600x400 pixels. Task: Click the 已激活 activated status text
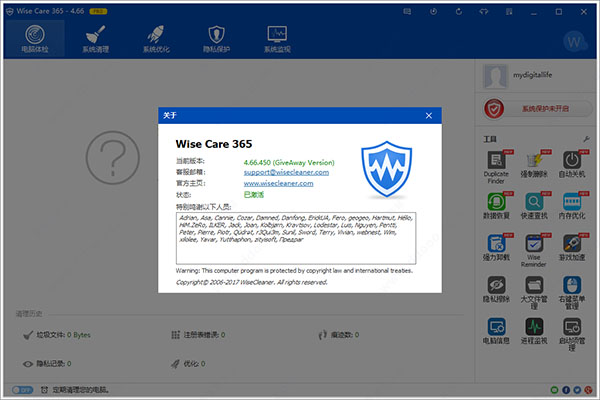point(254,194)
